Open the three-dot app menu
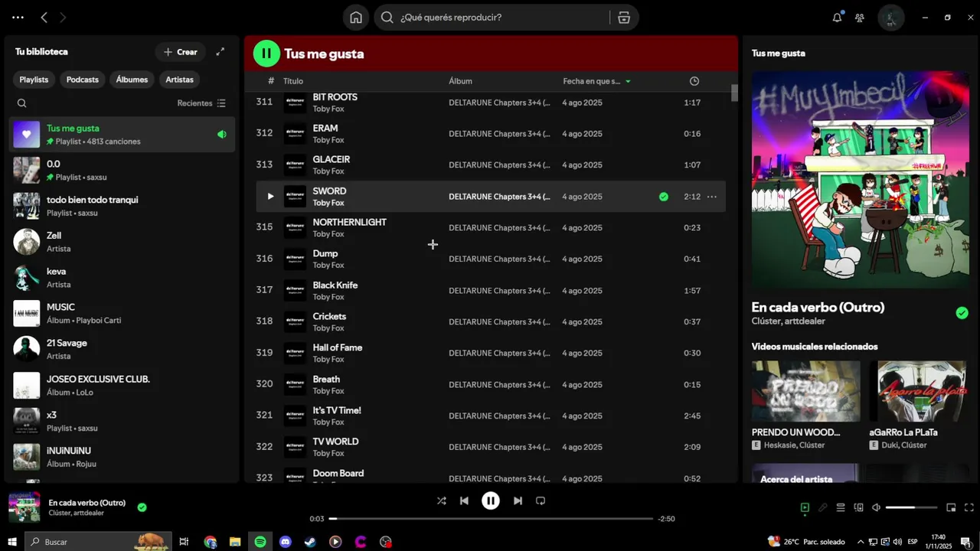 point(18,18)
